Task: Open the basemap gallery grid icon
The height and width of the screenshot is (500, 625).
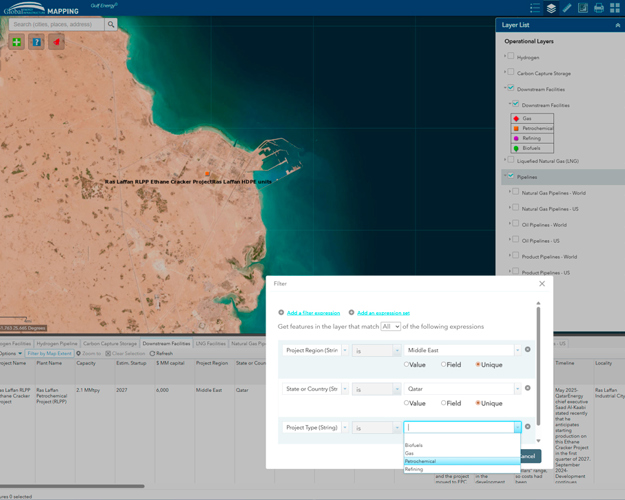Action: coord(615,8)
